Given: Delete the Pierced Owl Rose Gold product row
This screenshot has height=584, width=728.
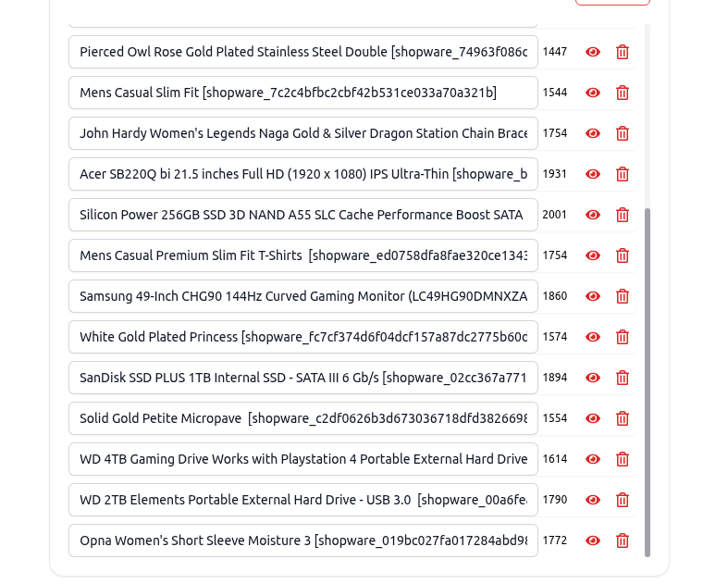Looking at the screenshot, I should coord(623,52).
